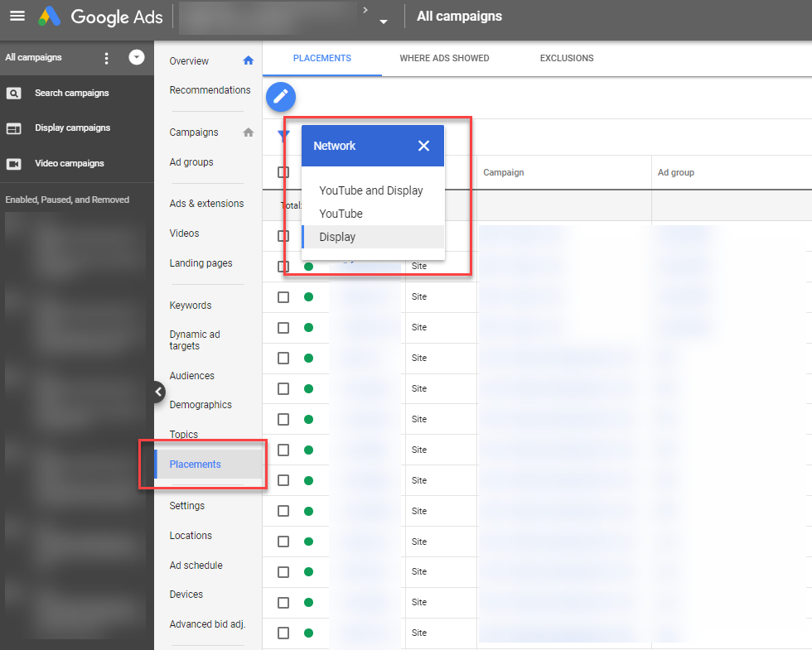Open Video campaigns in sidebar
812x650 pixels.
70,164
